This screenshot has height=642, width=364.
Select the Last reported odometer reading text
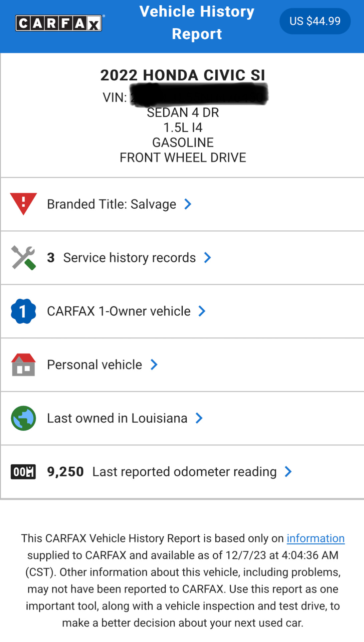click(x=184, y=471)
